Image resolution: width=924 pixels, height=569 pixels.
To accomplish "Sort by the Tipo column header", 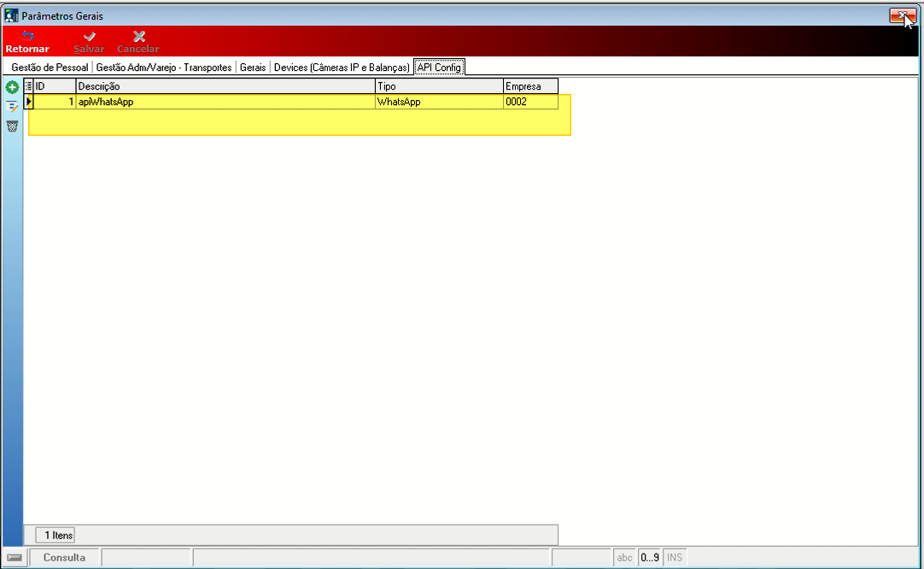I will (x=440, y=86).
